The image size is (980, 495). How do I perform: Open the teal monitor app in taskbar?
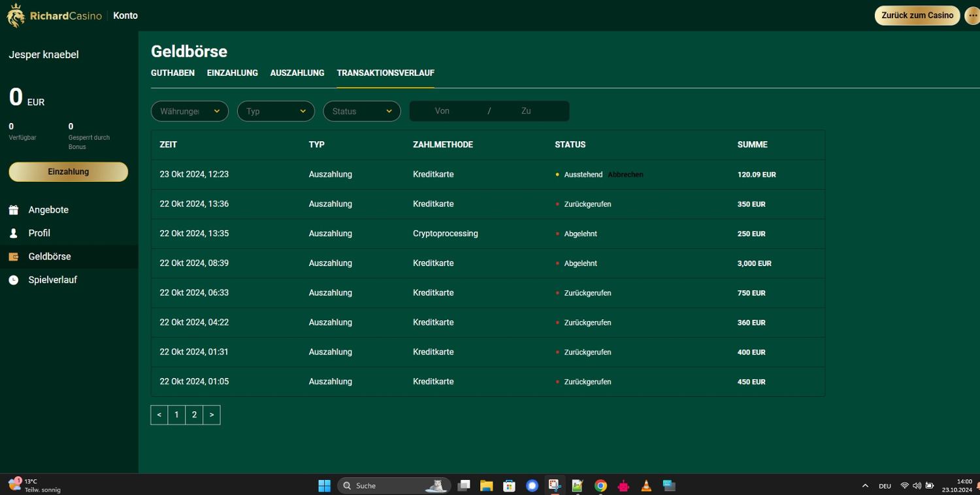click(669, 485)
